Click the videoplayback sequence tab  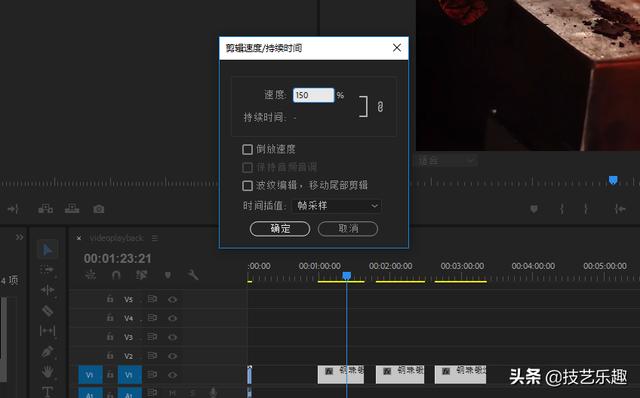116,238
